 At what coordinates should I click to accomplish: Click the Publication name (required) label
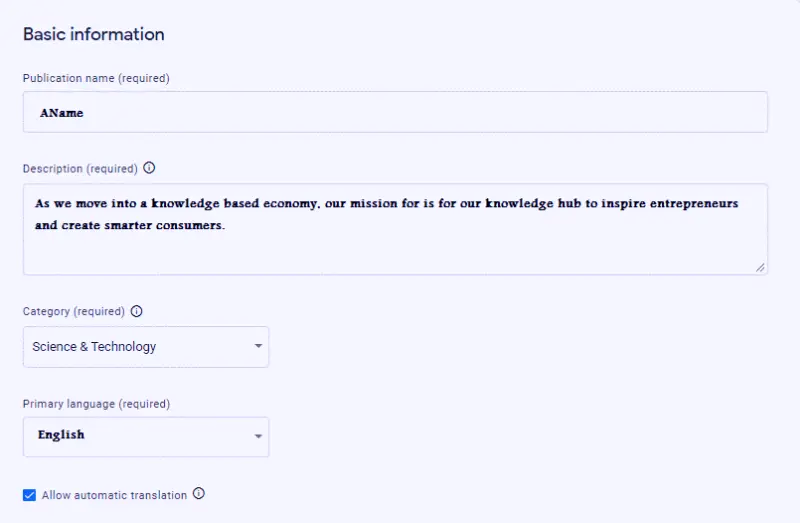pyautogui.click(x=96, y=78)
